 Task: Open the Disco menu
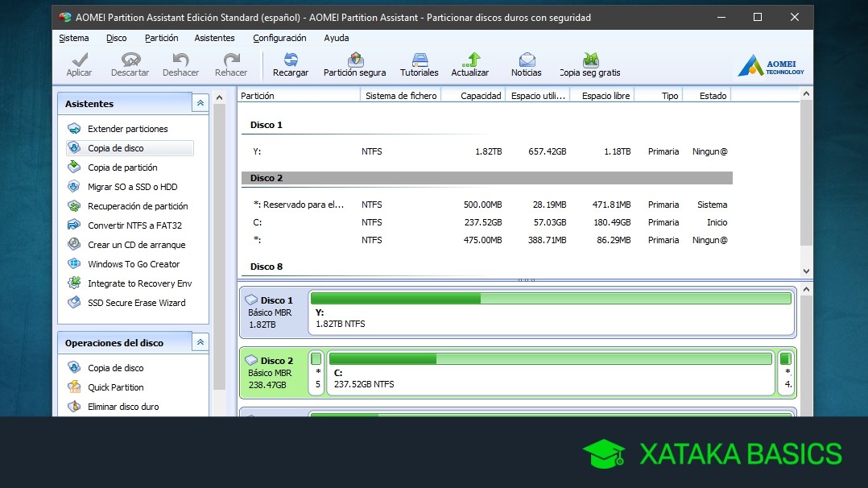coord(116,38)
